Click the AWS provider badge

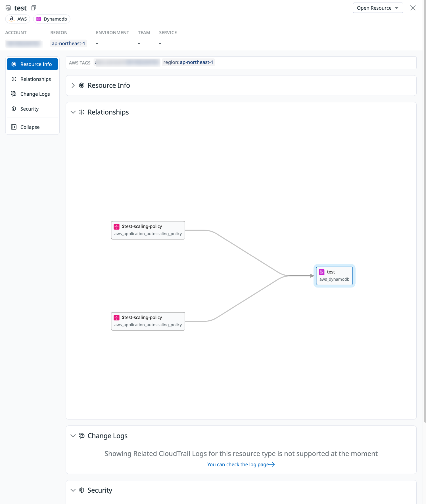point(18,19)
